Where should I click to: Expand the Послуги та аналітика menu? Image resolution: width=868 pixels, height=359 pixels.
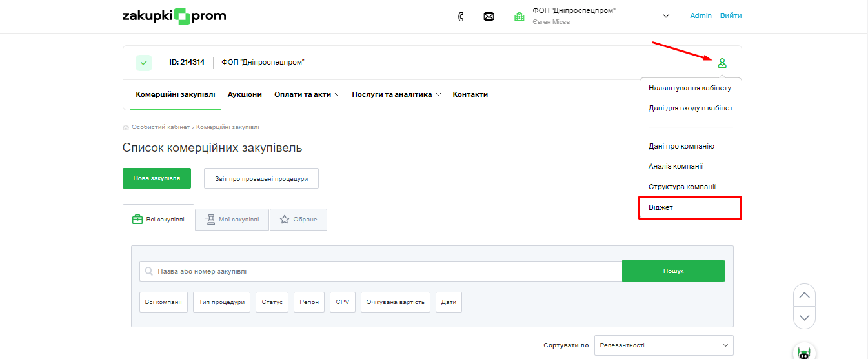coord(396,94)
